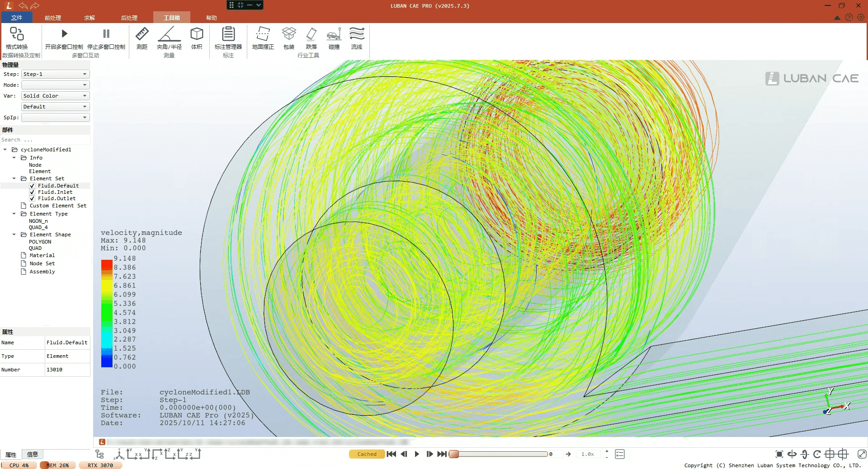Click the 信息 info tab button

point(33,455)
